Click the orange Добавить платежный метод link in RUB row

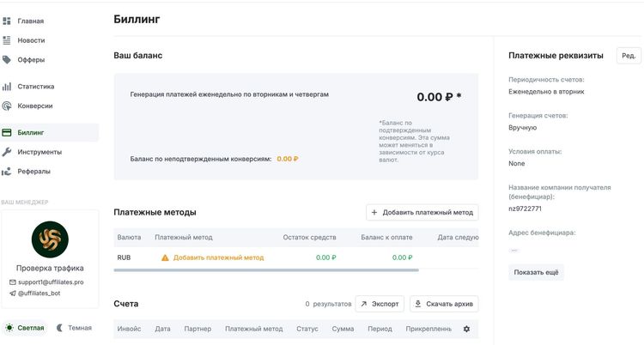(218, 257)
